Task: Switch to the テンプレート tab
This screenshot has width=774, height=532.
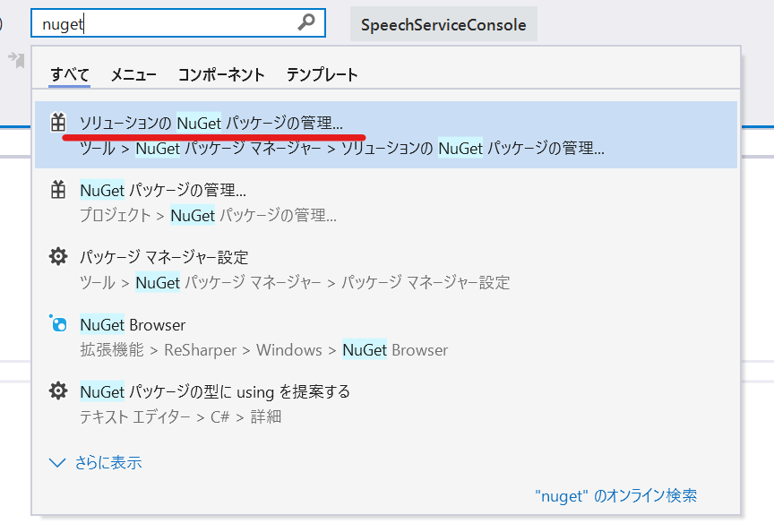Action: point(322,74)
